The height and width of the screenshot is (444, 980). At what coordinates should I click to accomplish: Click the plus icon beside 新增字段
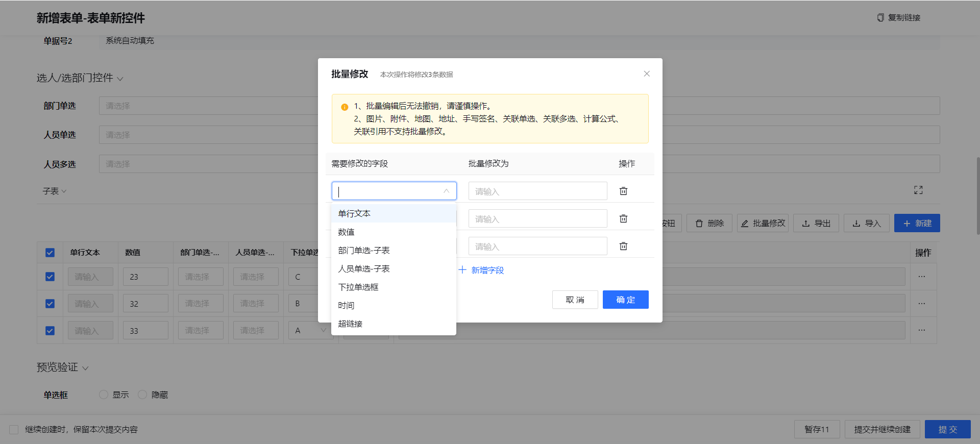(462, 270)
